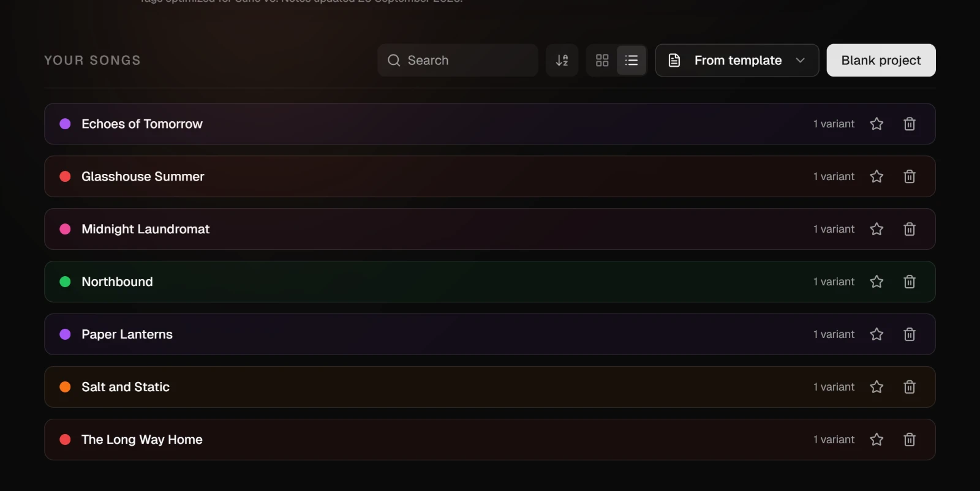The width and height of the screenshot is (980, 491).
Task: Open Echoes of Tomorrow song
Action: coord(489,124)
